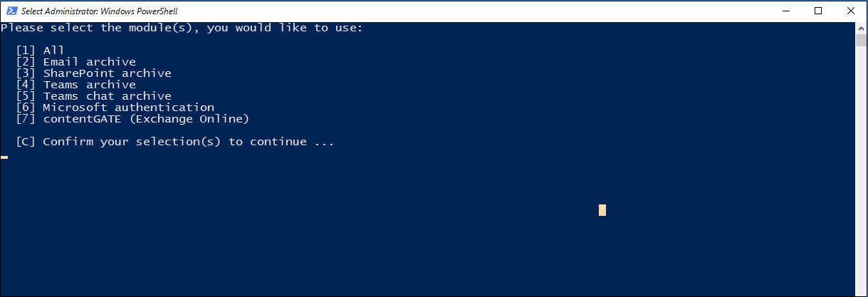This screenshot has height=297, width=868.
Task: Select the "[6] Microsoft authentication" entry
Action: coord(115,108)
